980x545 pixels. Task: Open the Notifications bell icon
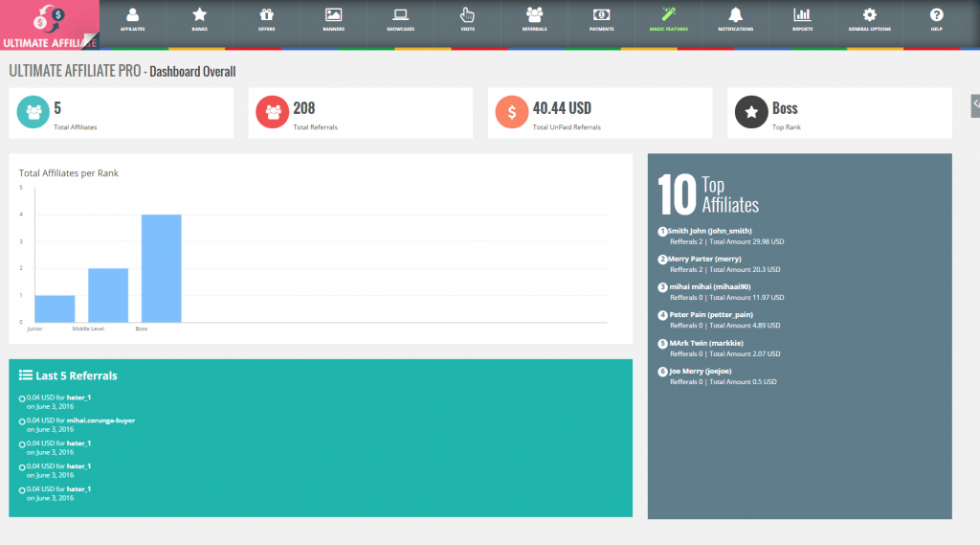pyautogui.click(x=735, y=15)
